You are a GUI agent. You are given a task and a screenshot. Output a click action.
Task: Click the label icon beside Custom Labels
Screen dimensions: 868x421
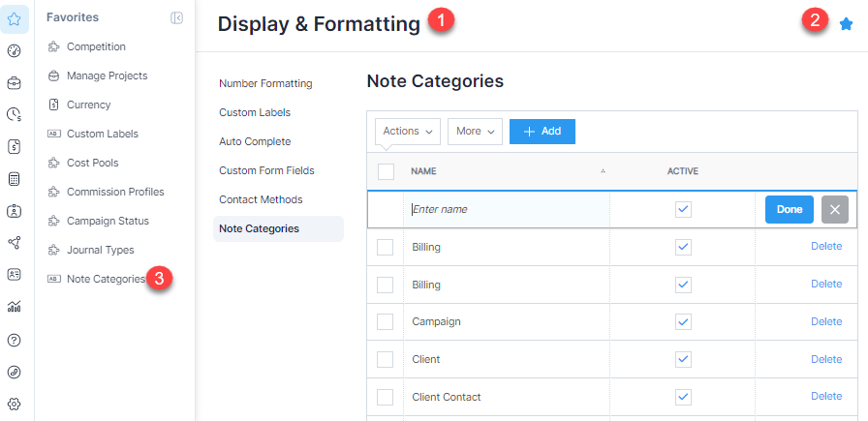(x=53, y=134)
